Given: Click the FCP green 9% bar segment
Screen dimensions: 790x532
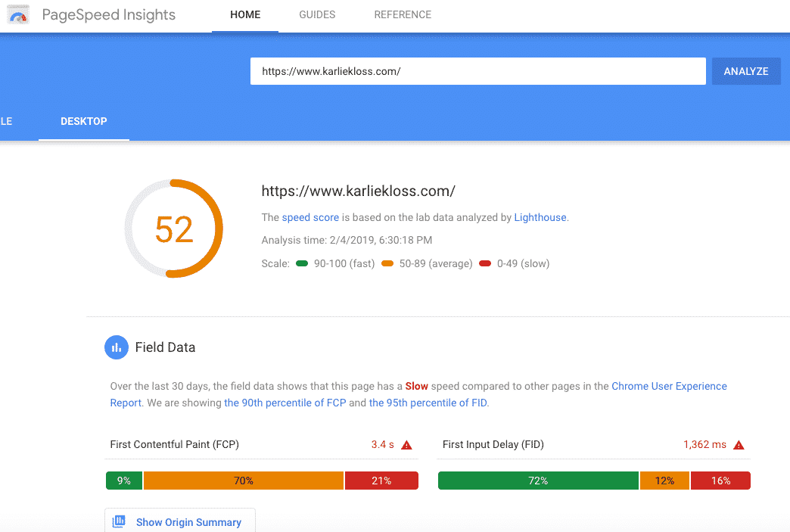Looking at the screenshot, I should [124, 481].
